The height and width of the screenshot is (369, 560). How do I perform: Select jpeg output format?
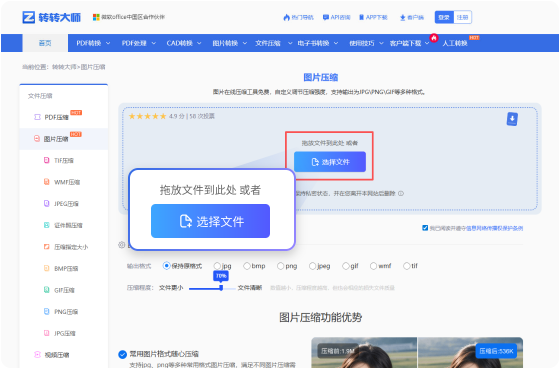click(x=313, y=266)
